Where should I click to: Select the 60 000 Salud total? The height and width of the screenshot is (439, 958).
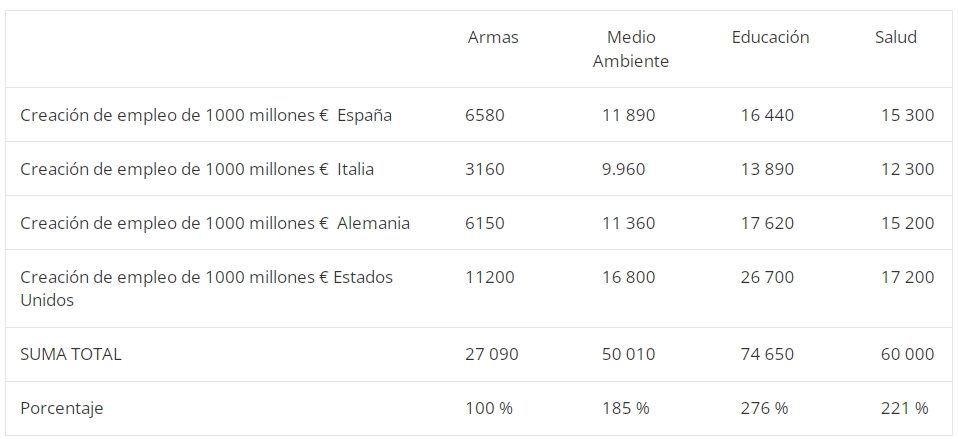907,354
